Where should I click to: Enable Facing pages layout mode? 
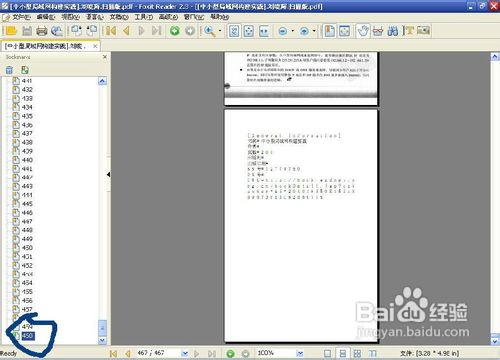point(357,353)
